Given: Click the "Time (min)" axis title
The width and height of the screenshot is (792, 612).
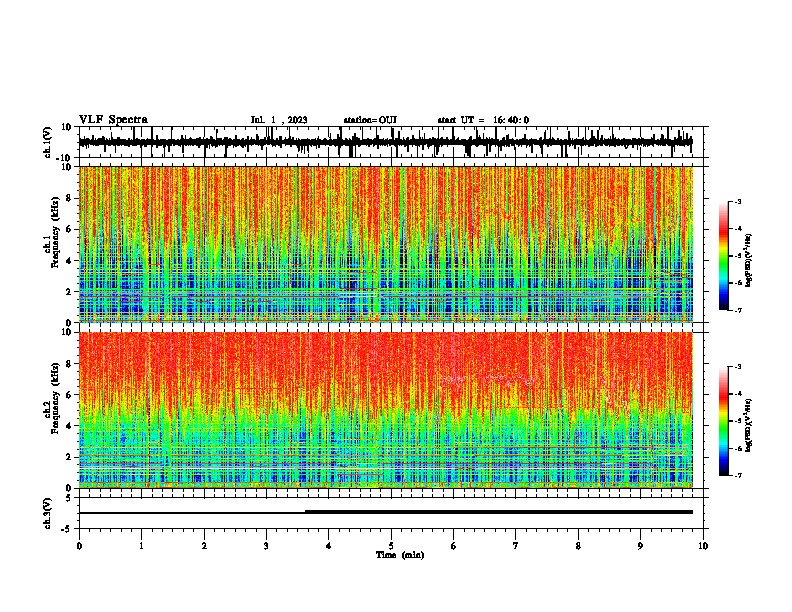Looking at the screenshot, I should click(400, 555).
